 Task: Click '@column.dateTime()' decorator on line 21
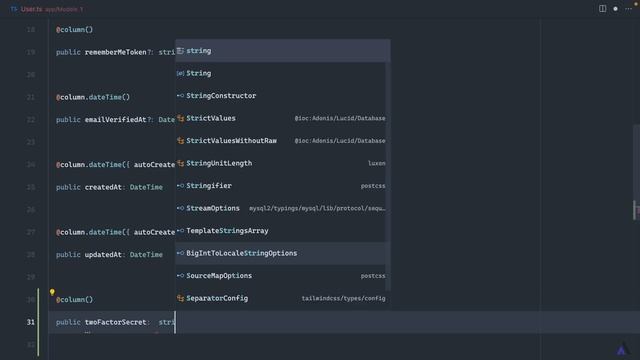(93, 97)
